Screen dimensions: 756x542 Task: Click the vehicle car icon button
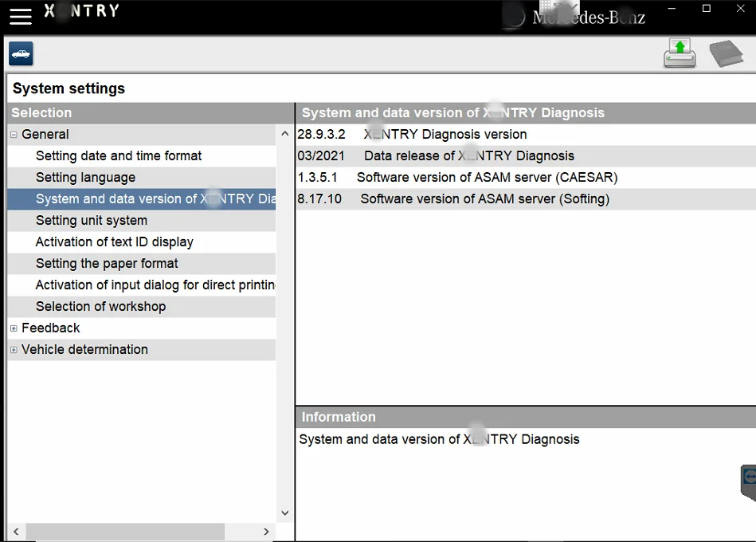(21, 53)
